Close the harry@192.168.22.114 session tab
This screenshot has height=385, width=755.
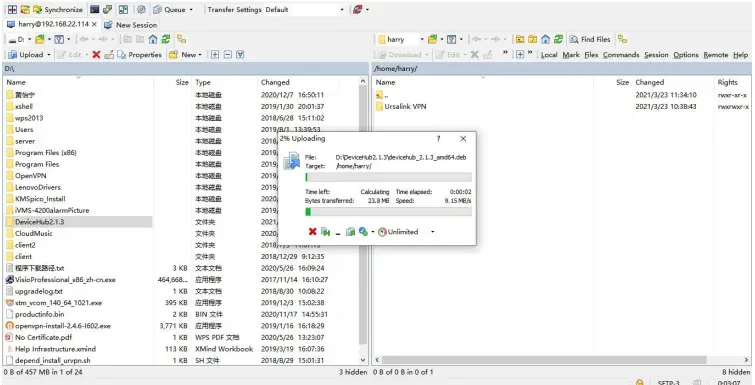(94, 24)
